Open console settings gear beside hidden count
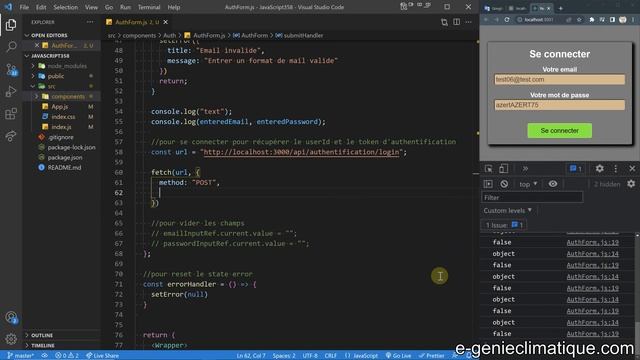640x360 pixels. 631,184
